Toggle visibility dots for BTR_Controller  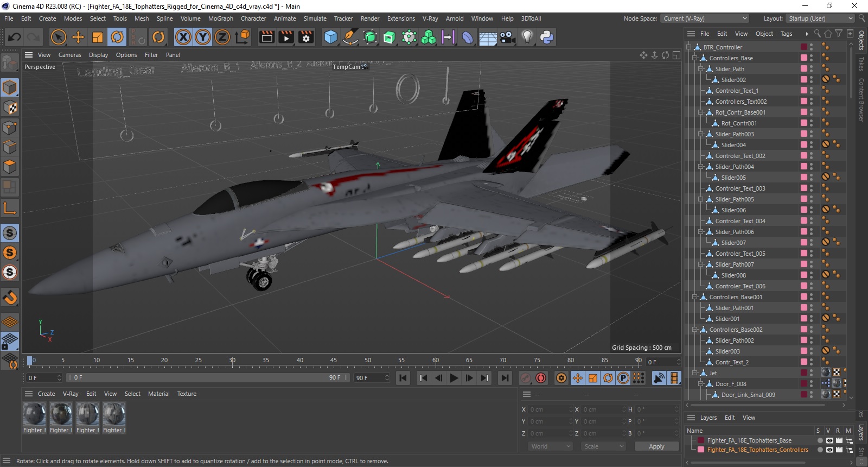(812, 47)
